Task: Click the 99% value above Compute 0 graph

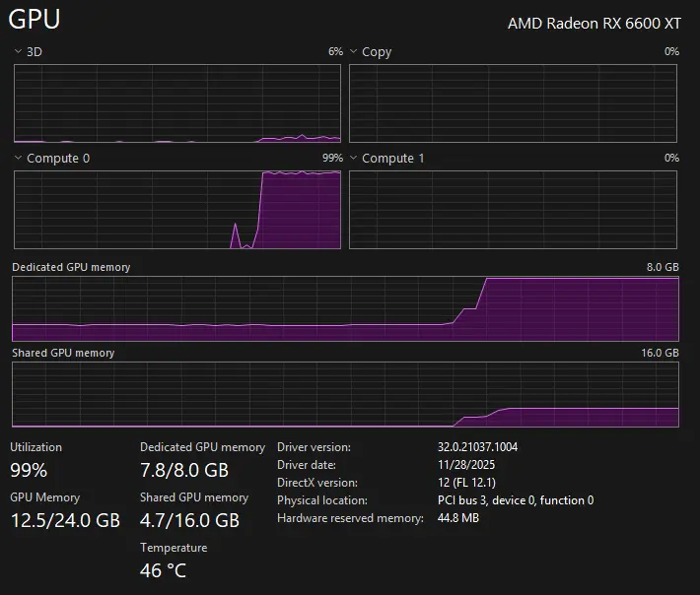Action: coord(332,158)
